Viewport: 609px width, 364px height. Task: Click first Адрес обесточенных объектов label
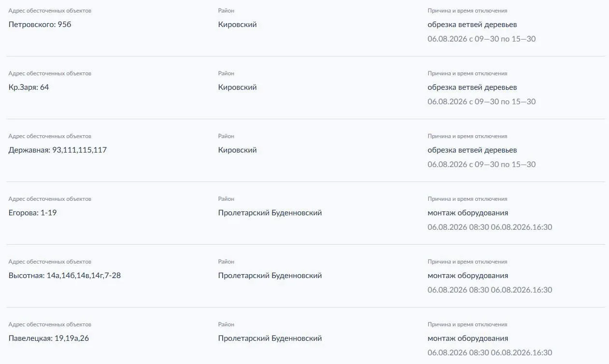point(50,11)
